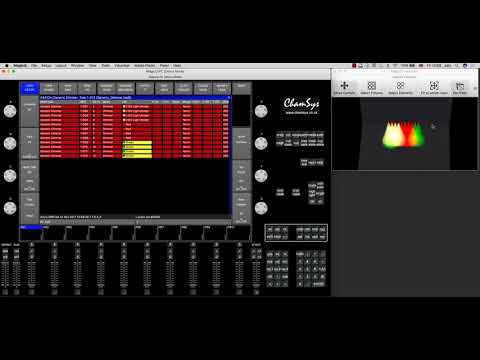The image size is (480, 360).
Task: Open the Layout menu
Action: point(61,66)
